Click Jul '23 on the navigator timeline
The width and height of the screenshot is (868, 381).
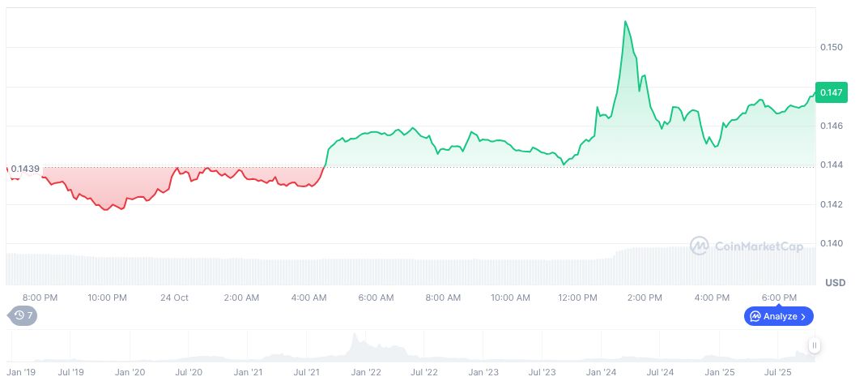point(541,372)
